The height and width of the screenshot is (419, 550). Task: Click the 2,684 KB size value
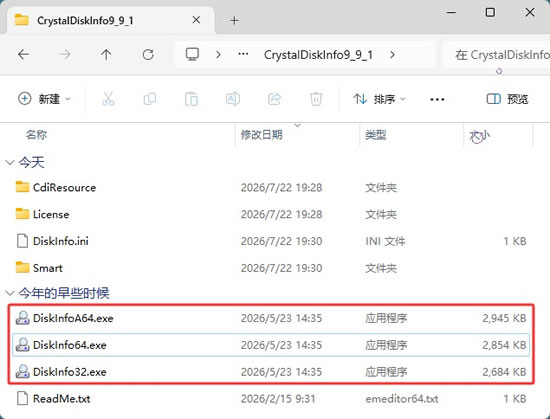click(x=504, y=372)
